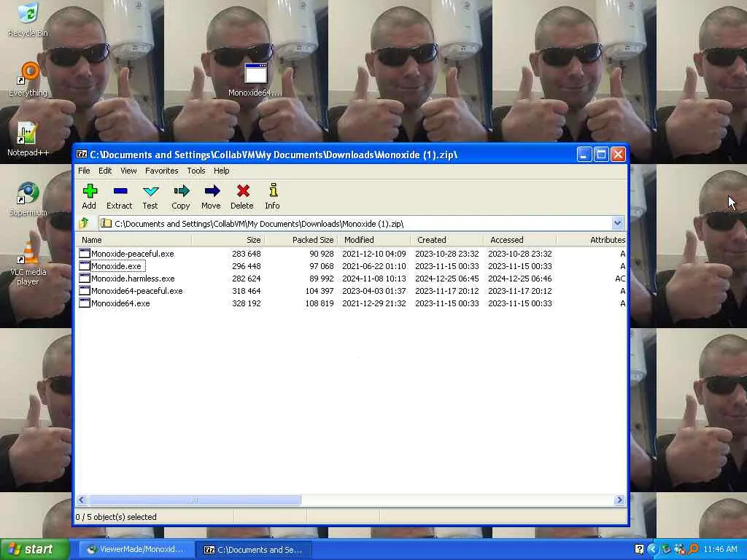Select the Supermium desktop shortcut

28,198
